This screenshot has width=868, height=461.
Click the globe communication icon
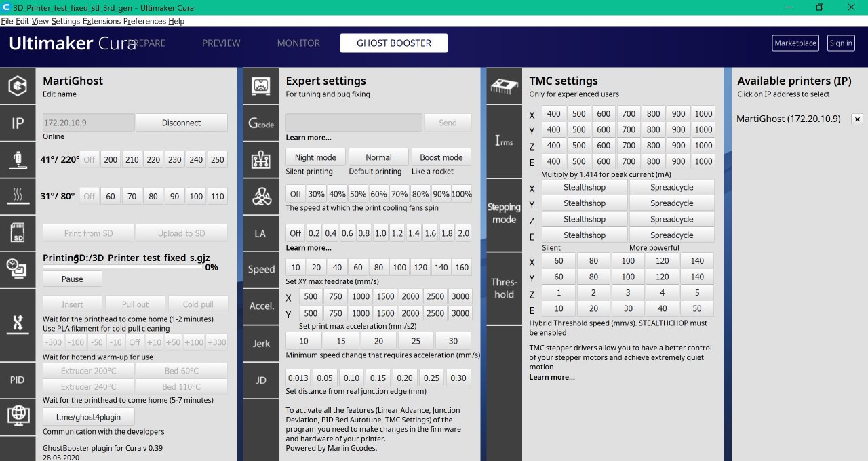(17, 416)
